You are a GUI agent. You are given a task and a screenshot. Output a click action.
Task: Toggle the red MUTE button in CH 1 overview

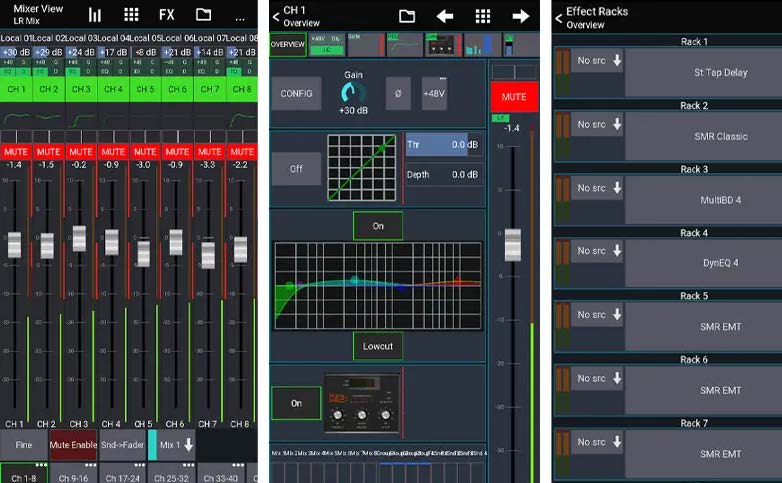tap(514, 97)
